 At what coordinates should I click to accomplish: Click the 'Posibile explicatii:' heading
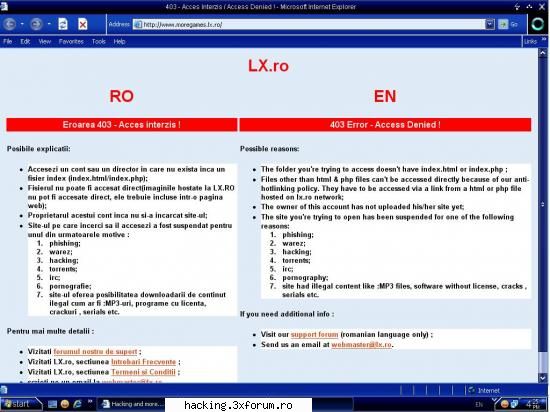[39, 149]
